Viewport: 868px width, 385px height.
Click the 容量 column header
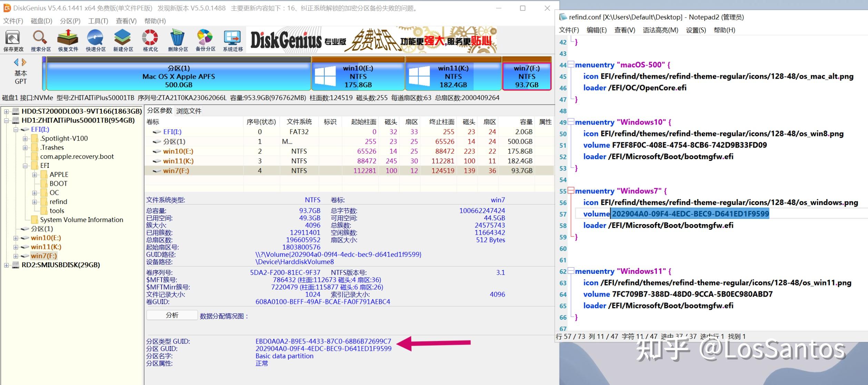click(516, 122)
